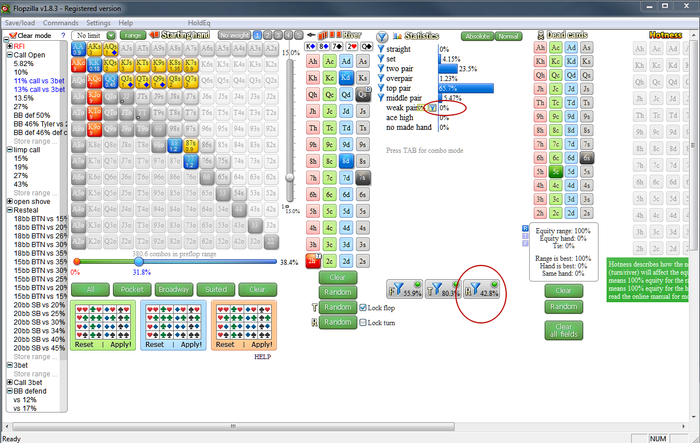The image size is (700, 443).
Task: Click the Broadway selection button
Action: [174, 289]
